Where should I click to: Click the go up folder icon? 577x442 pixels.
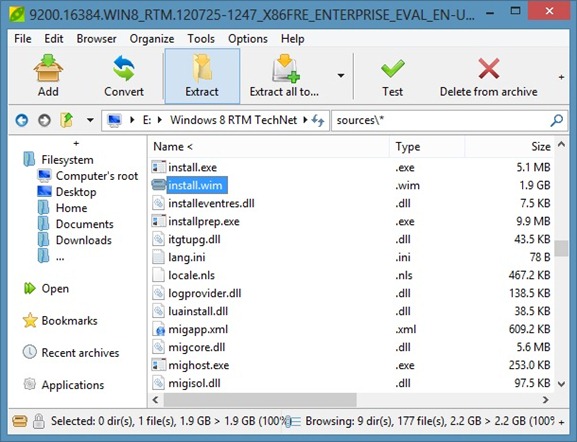click(67, 120)
